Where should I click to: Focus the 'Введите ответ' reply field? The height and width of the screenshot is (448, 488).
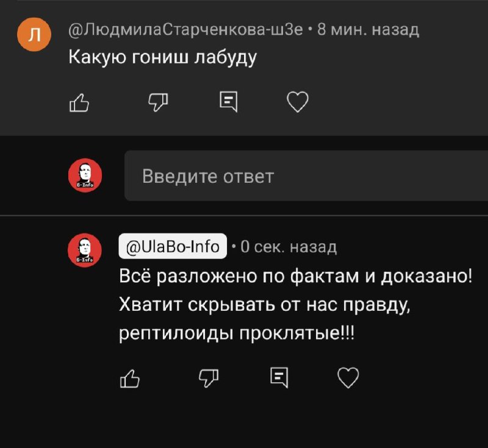(306, 176)
